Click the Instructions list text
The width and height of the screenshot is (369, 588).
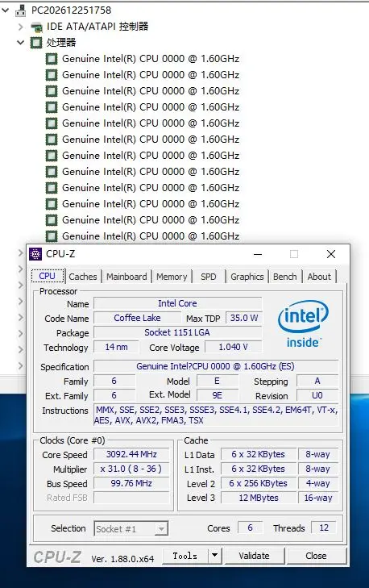[x=216, y=415]
